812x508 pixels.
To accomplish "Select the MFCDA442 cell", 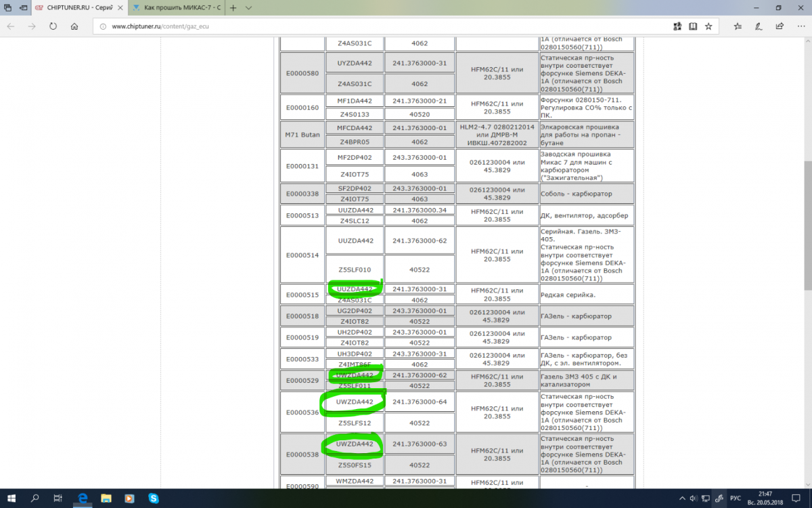I will [x=355, y=127].
